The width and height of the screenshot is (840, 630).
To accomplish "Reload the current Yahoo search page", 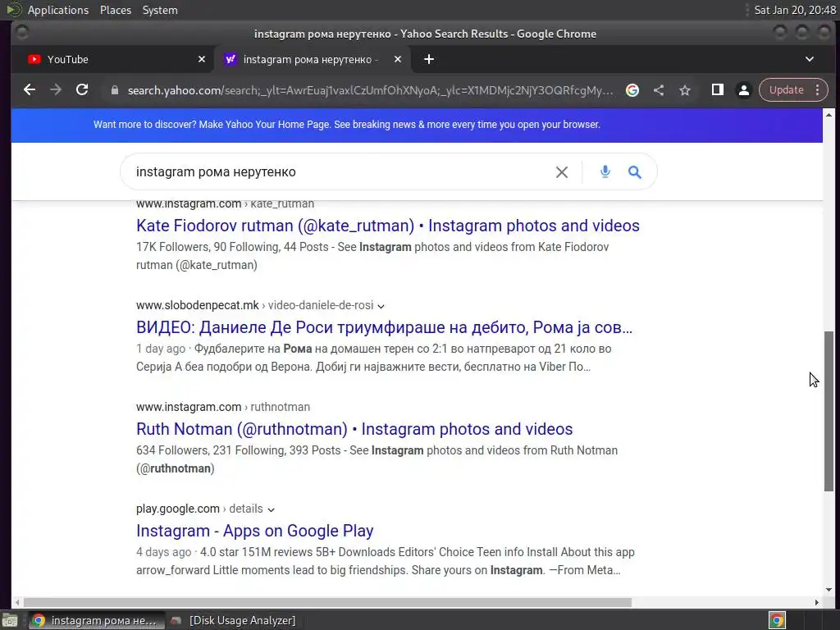I will point(82,90).
